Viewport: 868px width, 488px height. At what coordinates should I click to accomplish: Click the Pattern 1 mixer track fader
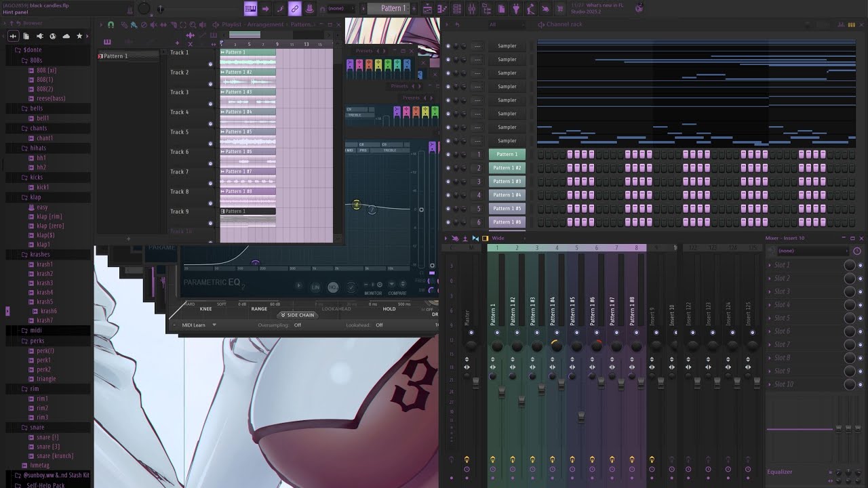[502, 392]
